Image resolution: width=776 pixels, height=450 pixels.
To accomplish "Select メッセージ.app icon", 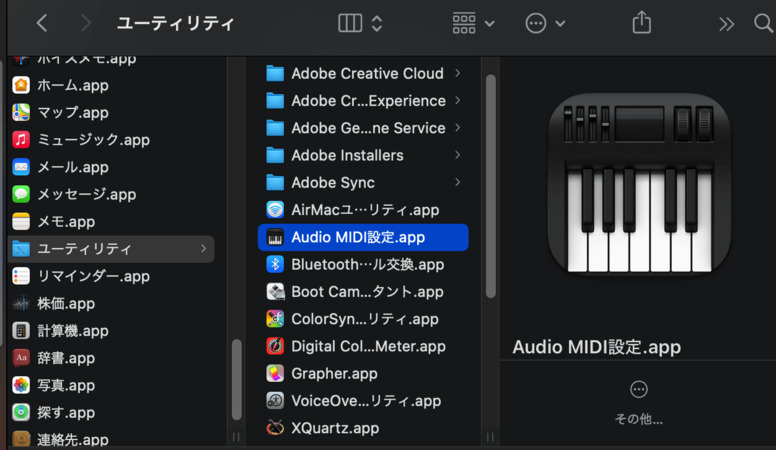I will click(x=21, y=194).
